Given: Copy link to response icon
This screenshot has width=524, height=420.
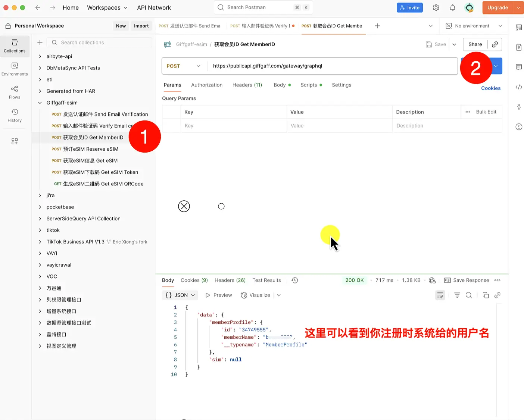Looking at the screenshot, I should point(497,295).
